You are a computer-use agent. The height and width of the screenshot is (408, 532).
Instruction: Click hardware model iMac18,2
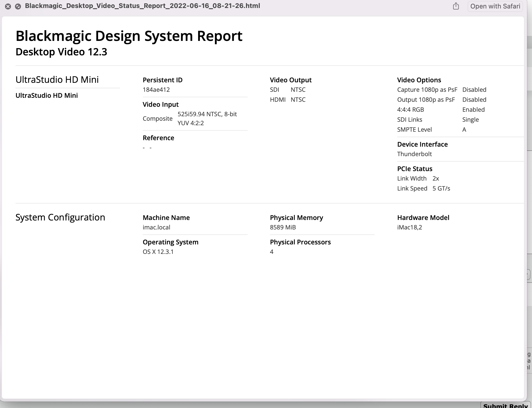pos(410,227)
